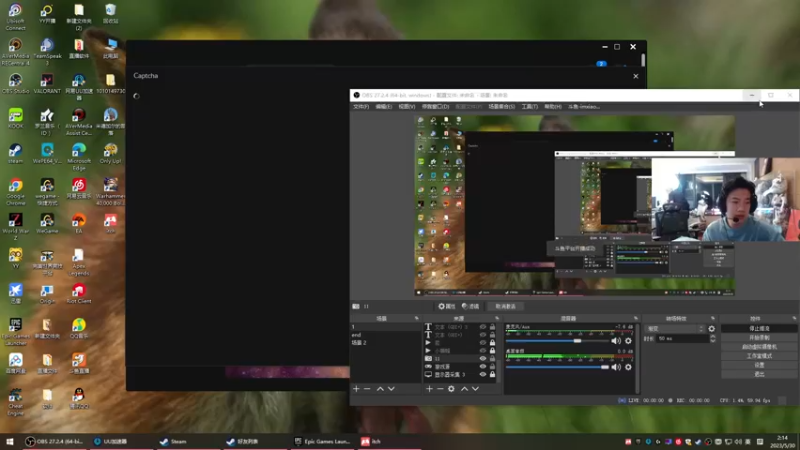Click the Studio Mode button in controls
The width and height of the screenshot is (800, 450).
pos(759,356)
